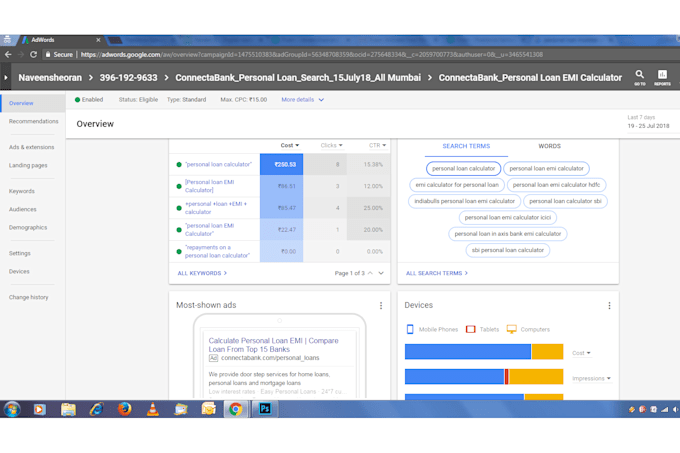The width and height of the screenshot is (680, 453).
Task: Go to next keywords page arrow
Action: (x=381, y=273)
